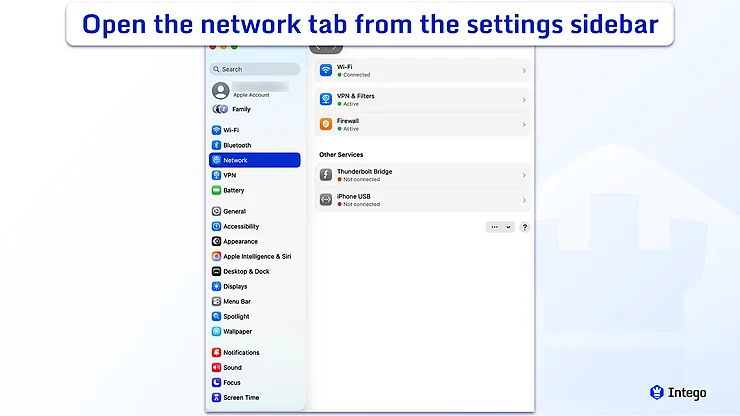740x416 pixels.
Task: Click the Appearance sidebar icon
Action: pyautogui.click(x=216, y=241)
